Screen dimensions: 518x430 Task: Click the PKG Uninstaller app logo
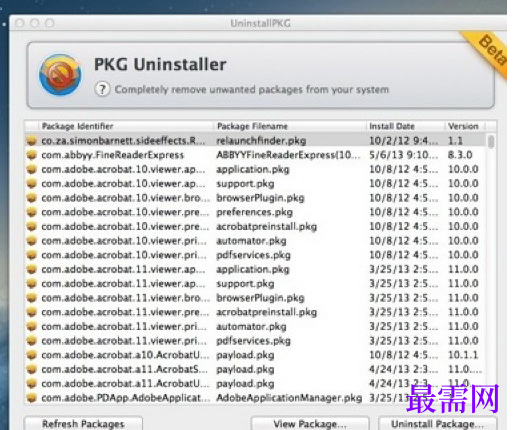click(60, 75)
